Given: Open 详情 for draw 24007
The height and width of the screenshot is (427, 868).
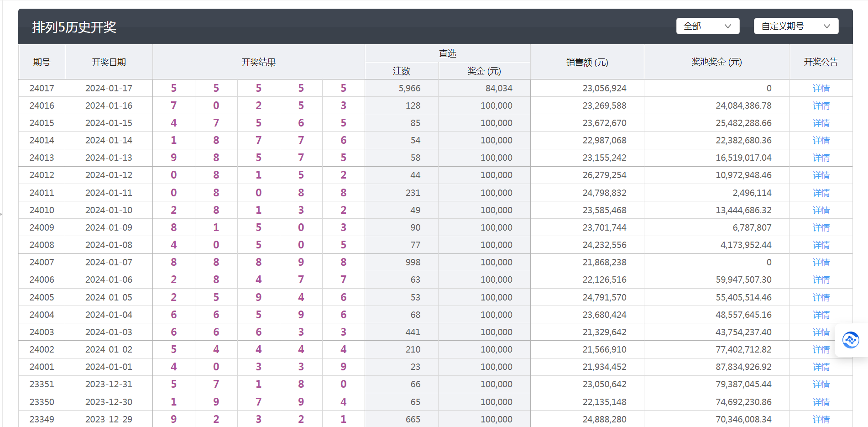Looking at the screenshot, I should point(821,262).
